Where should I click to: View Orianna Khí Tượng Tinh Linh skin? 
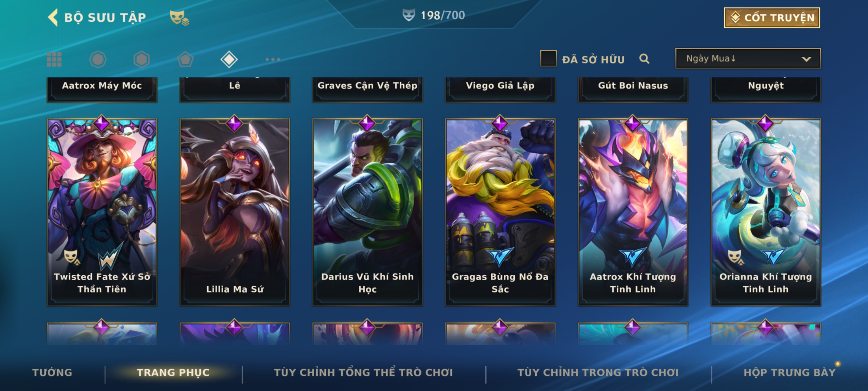[x=766, y=213]
